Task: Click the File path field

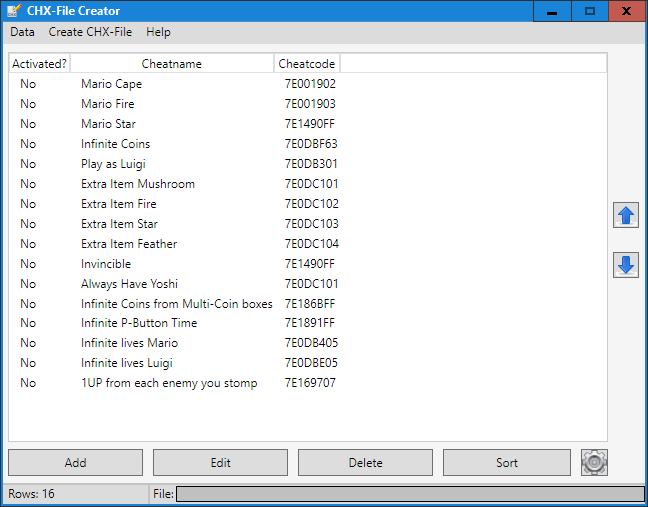Action: (410, 494)
